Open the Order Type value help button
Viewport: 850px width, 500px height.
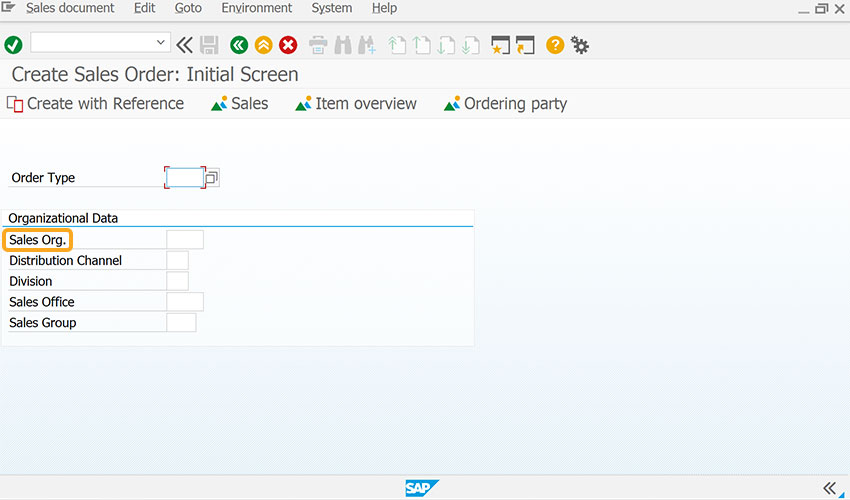[212, 177]
